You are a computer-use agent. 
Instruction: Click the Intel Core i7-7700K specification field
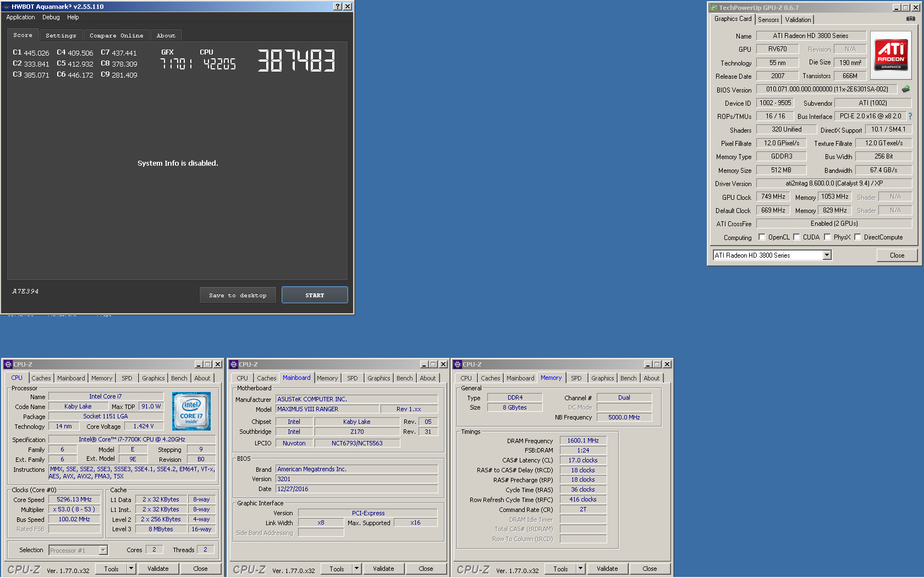click(132, 439)
